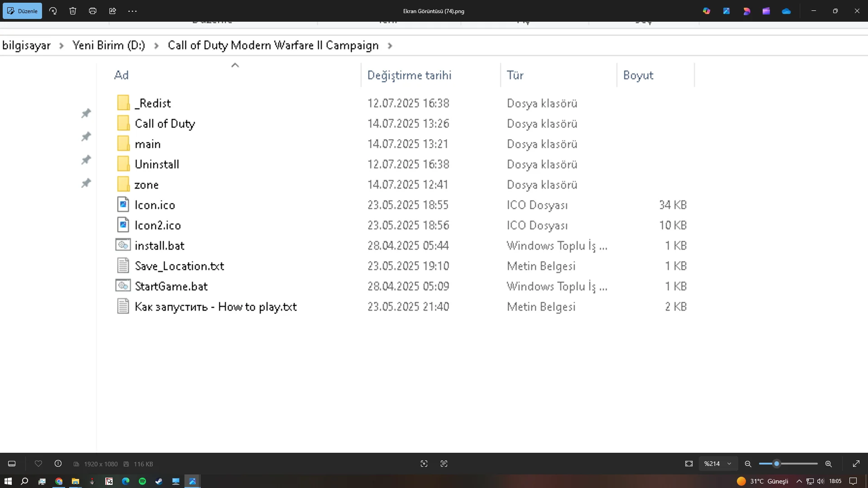Open the %214 zoom level dropdown
Screen dimensions: 868x488
click(718, 464)
